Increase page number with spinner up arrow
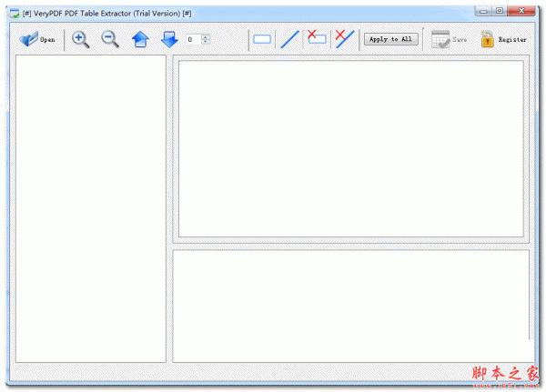546x392 pixels. click(x=206, y=36)
